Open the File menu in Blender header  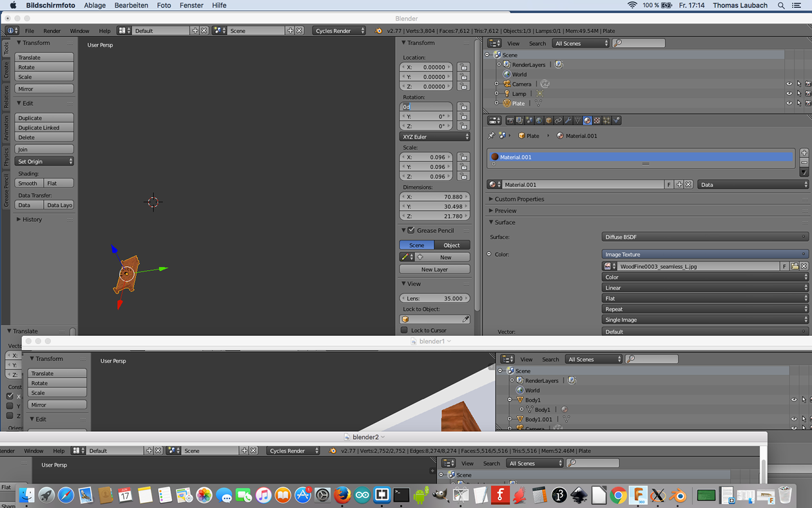30,31
